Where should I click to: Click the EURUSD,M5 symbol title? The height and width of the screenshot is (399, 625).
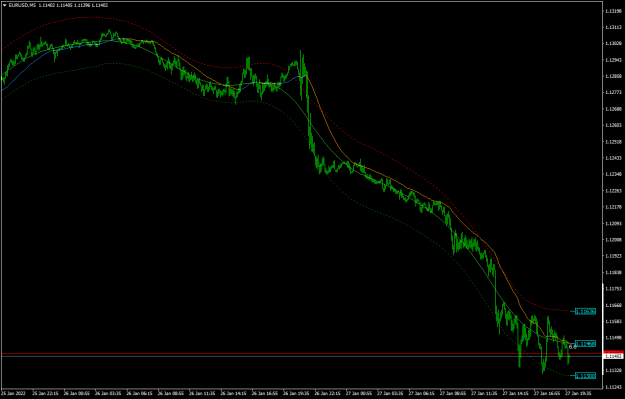point(22,5)
